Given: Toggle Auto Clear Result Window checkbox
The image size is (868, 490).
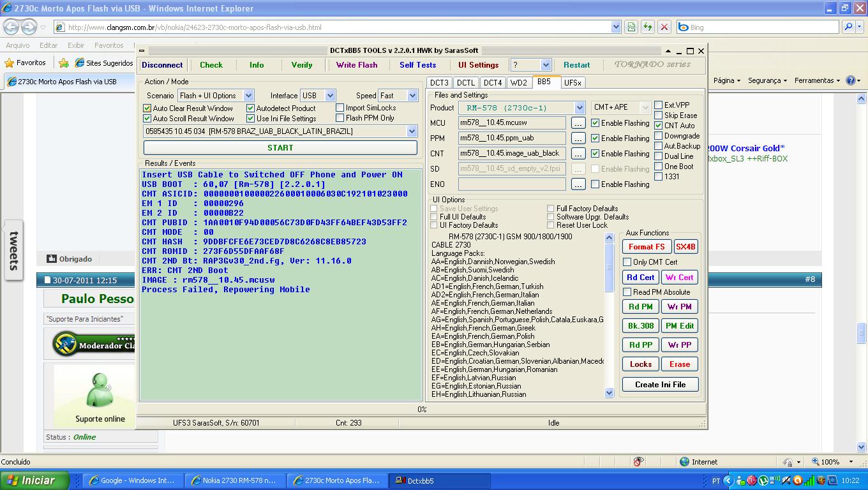Looking at the screenshot, I should (147, 108).
